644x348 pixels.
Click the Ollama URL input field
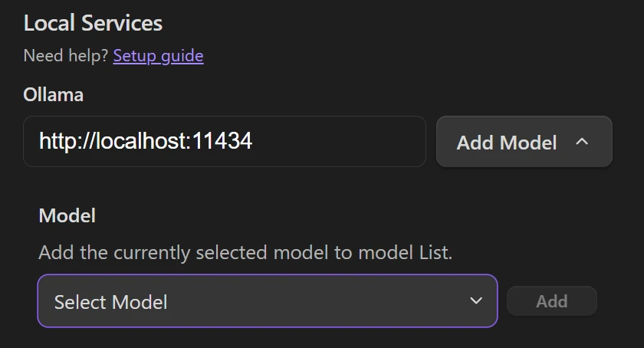pos(224,142)
